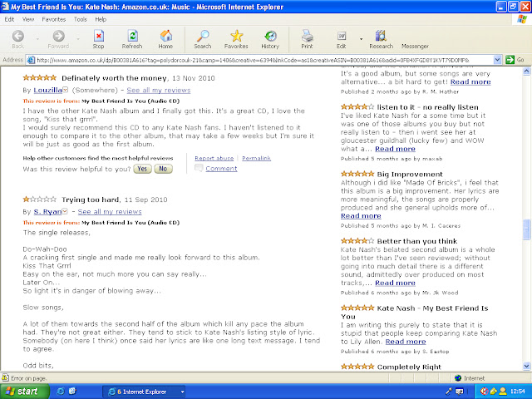The width and height of the screenshot is (532, 399).
Task: Click the second quick launch icon
Action: click(x=72, y=392)
